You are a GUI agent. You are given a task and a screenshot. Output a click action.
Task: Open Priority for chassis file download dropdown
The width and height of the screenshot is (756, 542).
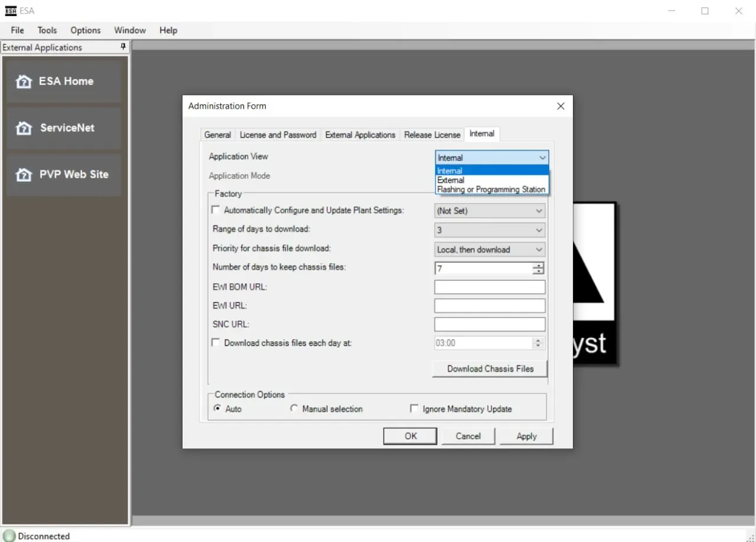coord(489,249)
